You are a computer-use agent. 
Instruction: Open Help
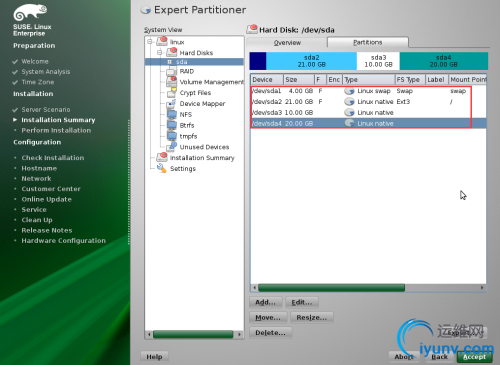pos(154,357)
